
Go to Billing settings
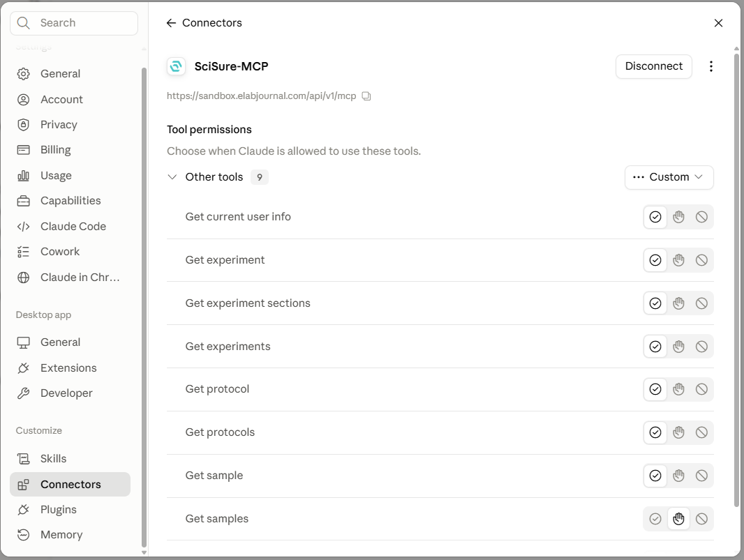pos(70,150)
